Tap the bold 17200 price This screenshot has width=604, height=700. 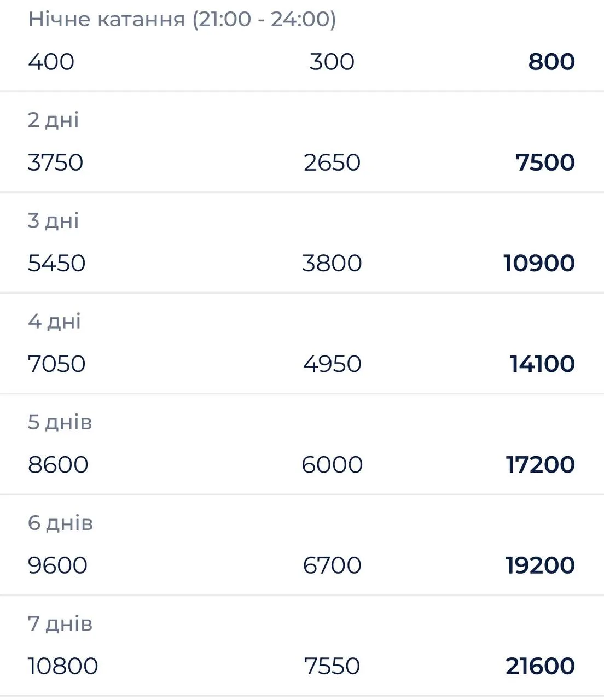tap(540, 465)
